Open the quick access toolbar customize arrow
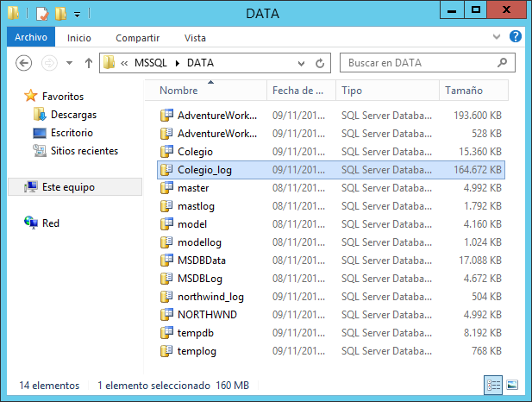The image size is (532, 402). pyautogui.click(x=78, y=15)
